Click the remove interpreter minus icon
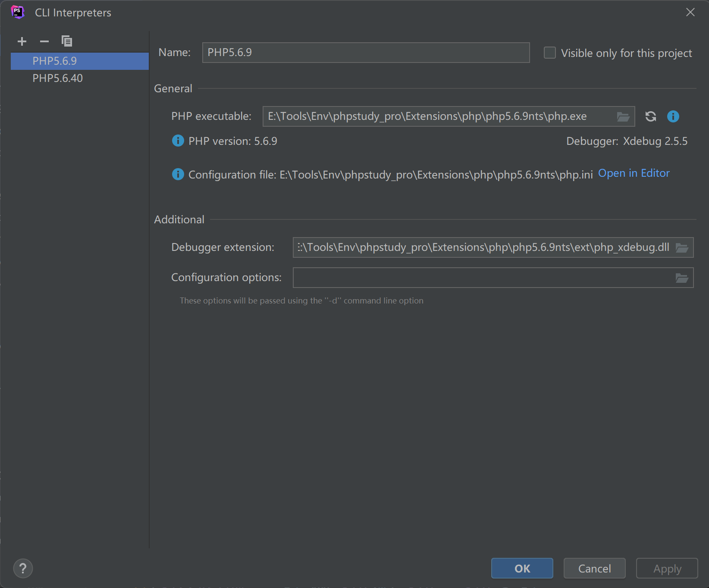 tap(44, 41)
